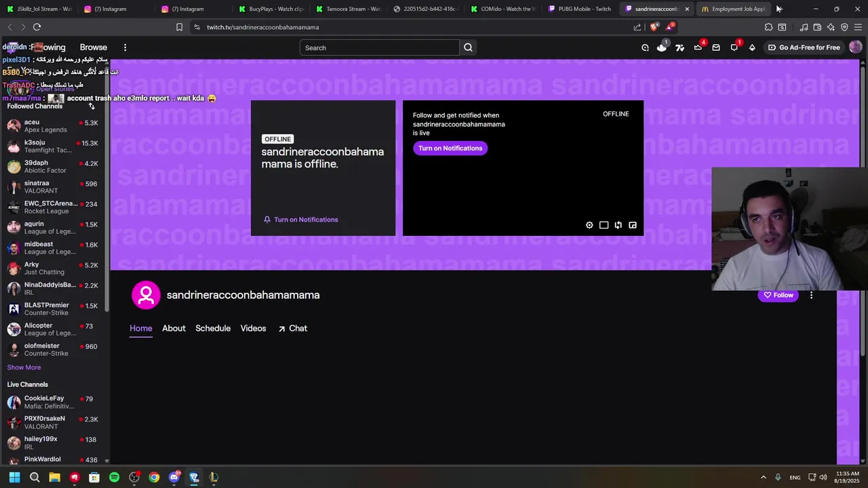Pop out the channel Chat link
The width and height of the screenshot is (868, 488).
pyautogui.click(x=292, y=328)
